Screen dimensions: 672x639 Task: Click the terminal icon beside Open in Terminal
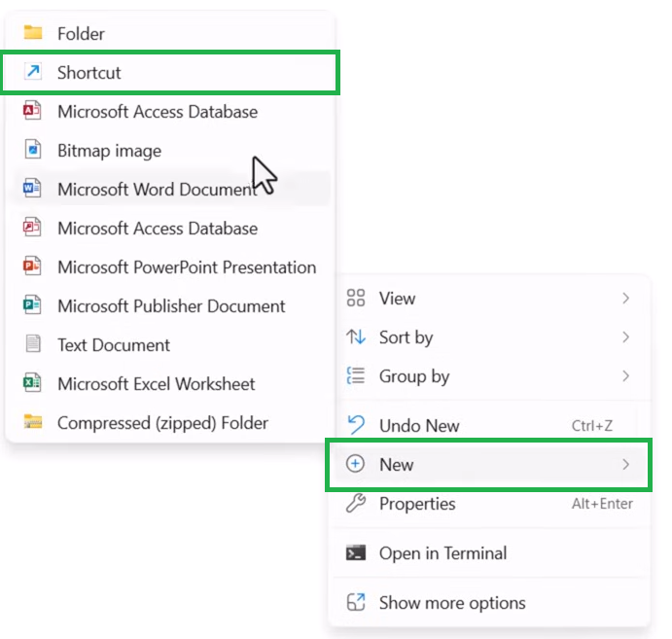pos(356,553)
